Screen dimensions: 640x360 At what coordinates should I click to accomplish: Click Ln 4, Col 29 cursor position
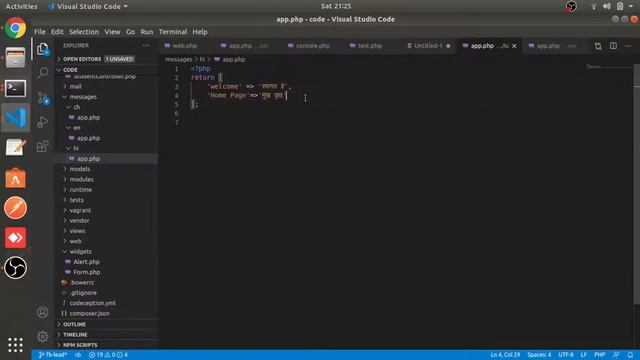pos(505,355)
